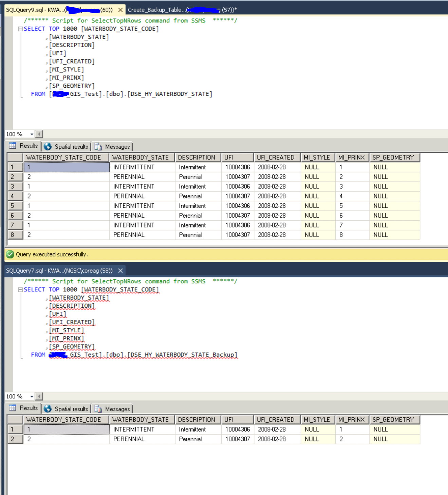Select UFI_CREATED cell in top grid row 2
Viewport: 448px width, 495px height.
pyautogui.click(x=277, y=177)
